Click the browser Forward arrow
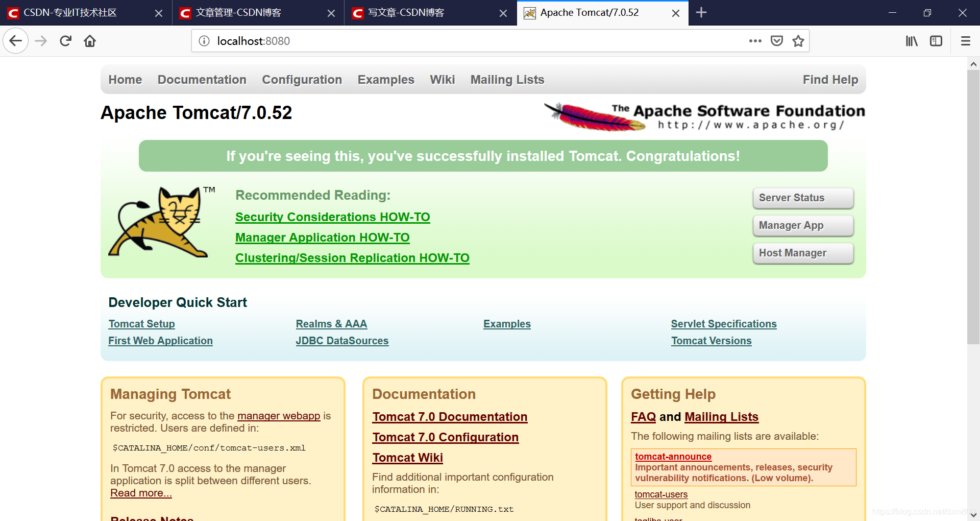This screenshot has height=521, width=980. (41, 41)
